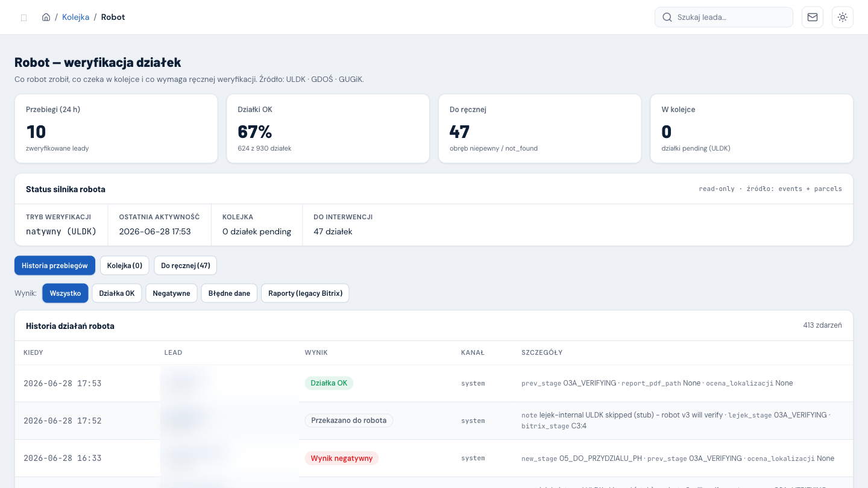Viewport: 868px width, 488px height.
Task: Open the mail envelope icon
Action: click(x=813, y=17)
